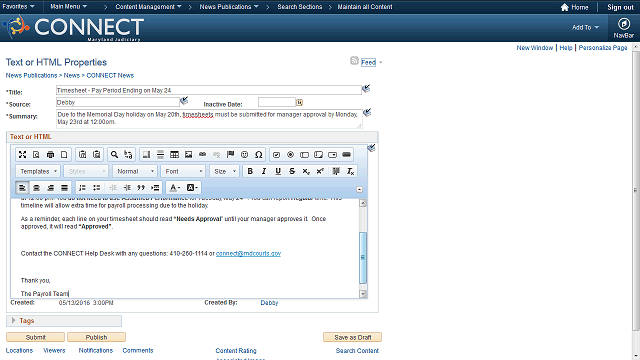Open the News Publications menu
The width and height of the screenshot is (640, 360).
click(229, 7)
